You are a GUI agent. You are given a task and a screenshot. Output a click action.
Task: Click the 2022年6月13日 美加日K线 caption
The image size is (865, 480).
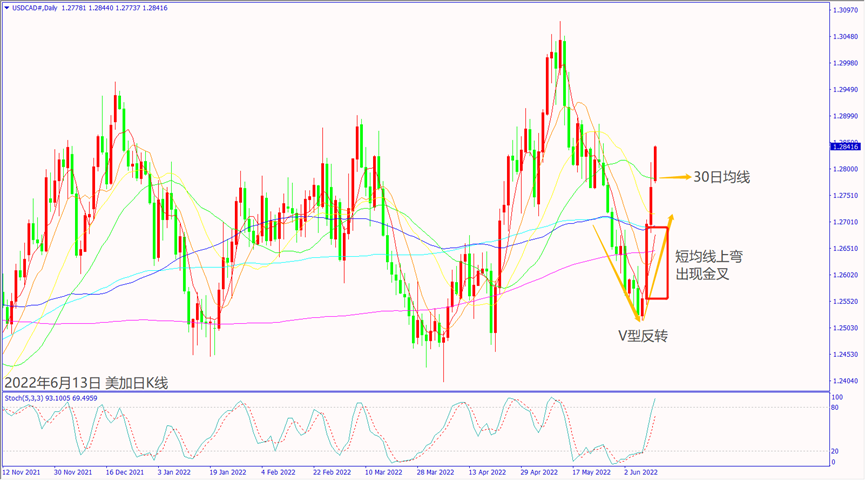87,382
